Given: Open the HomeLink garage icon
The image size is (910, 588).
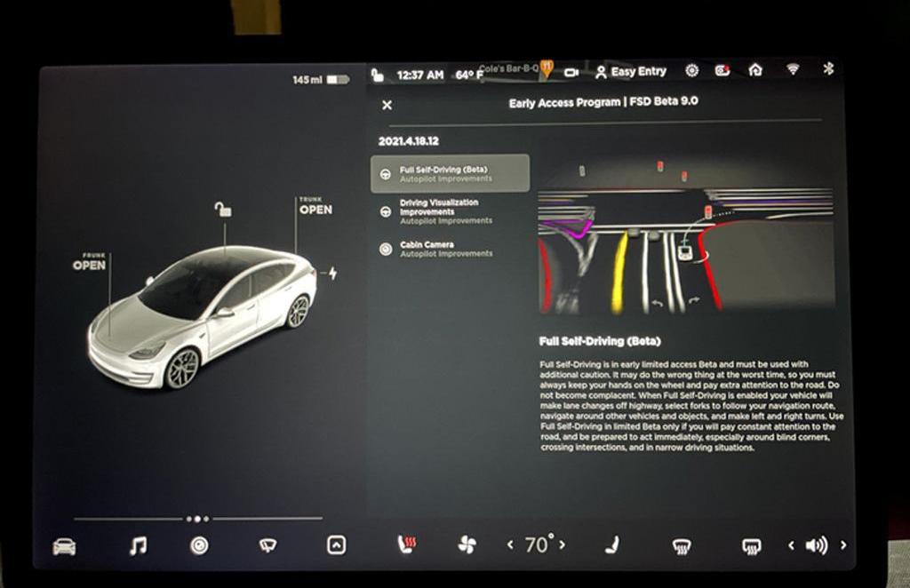Looking at the screenshot, I should coord(755,69).
